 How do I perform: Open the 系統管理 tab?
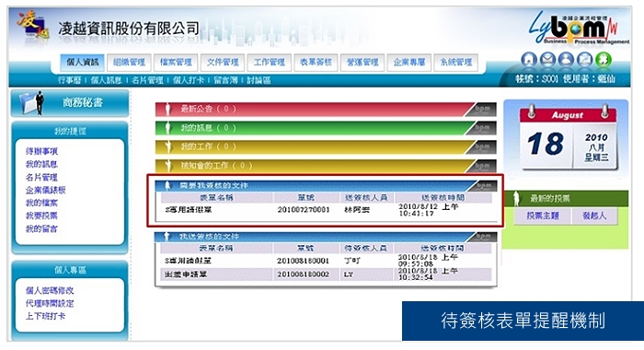(456, 63)
